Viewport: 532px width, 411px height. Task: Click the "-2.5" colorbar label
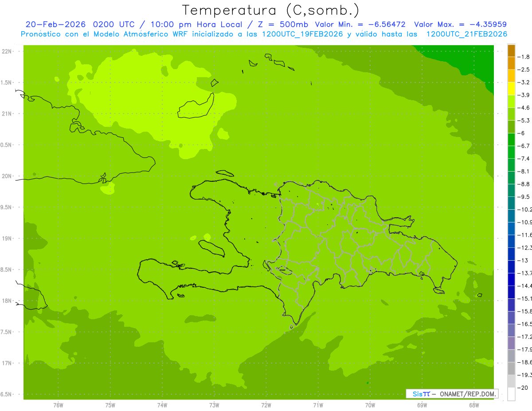524,70
